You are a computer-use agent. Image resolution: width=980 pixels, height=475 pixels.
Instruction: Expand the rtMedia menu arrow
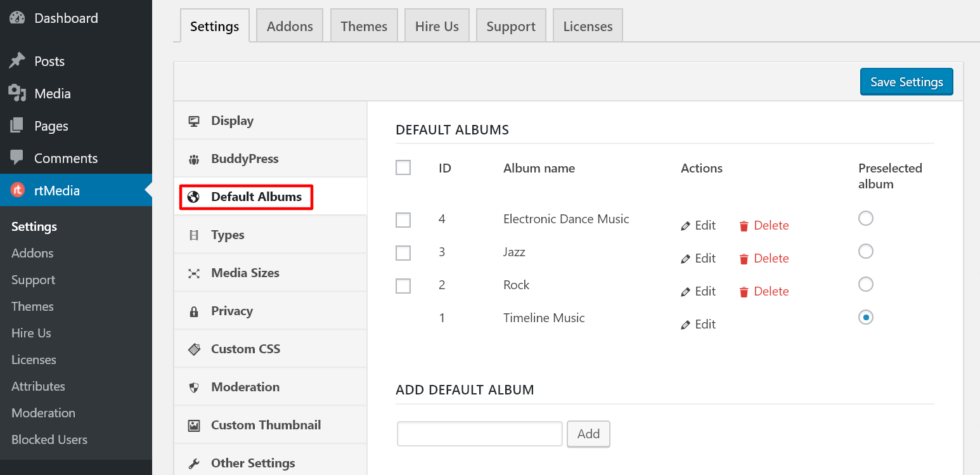tap(149, 190)
